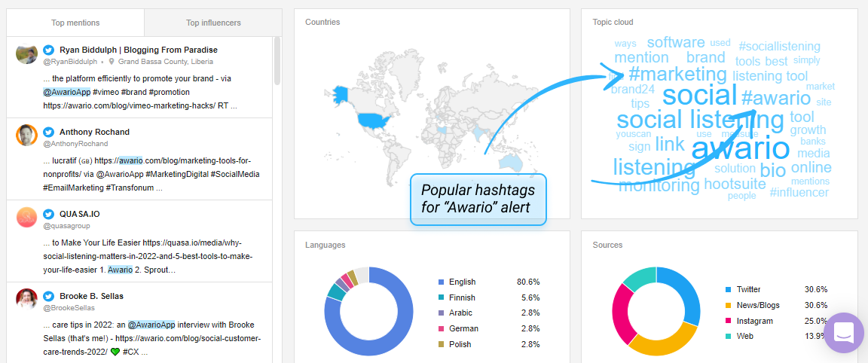This screenshot has height=363, width=868.
Task: Click the @quasagroup handle
Action: (x=66, y=226)
